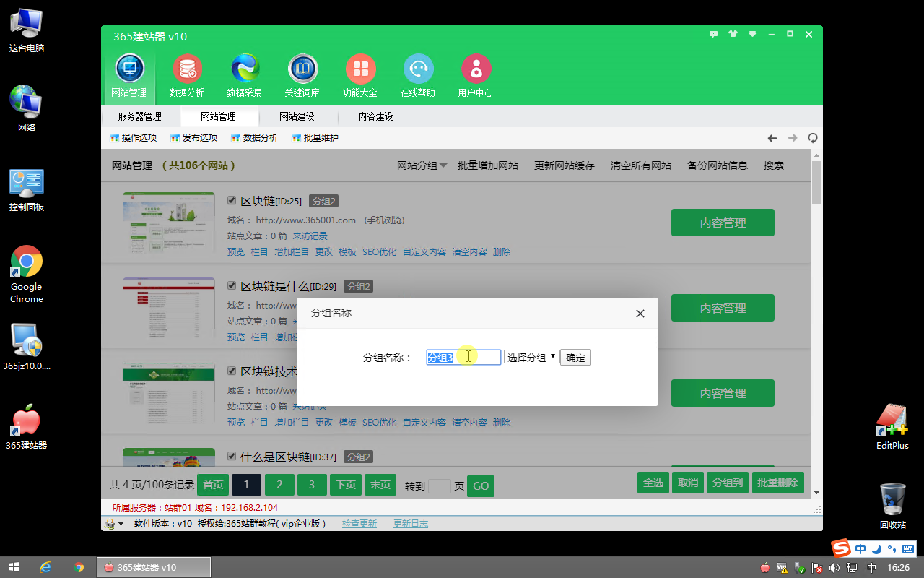Click 备份网站信息
Viewport: 924px width, 578px height.
coord(718,165)
